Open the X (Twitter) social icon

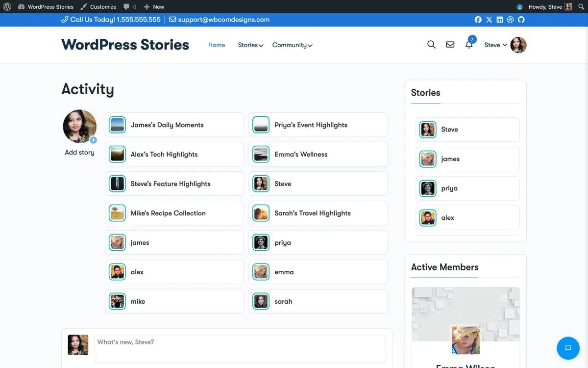tap(489, 20)
